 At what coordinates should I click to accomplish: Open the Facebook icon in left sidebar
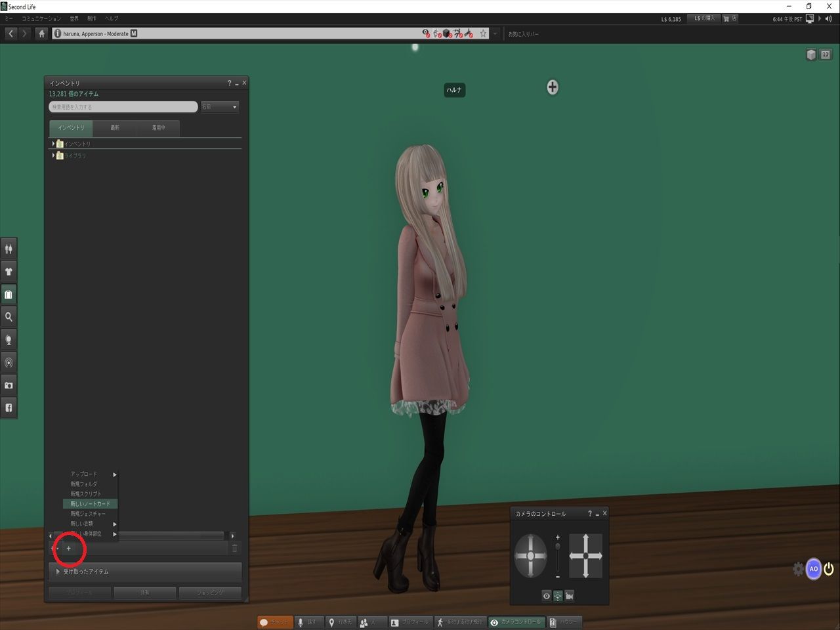point(9,408)
